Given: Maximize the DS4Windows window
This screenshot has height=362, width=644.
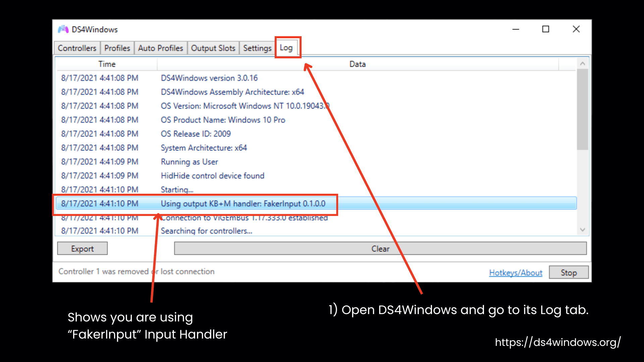Looking at the screenshot, I should [546, 29].
